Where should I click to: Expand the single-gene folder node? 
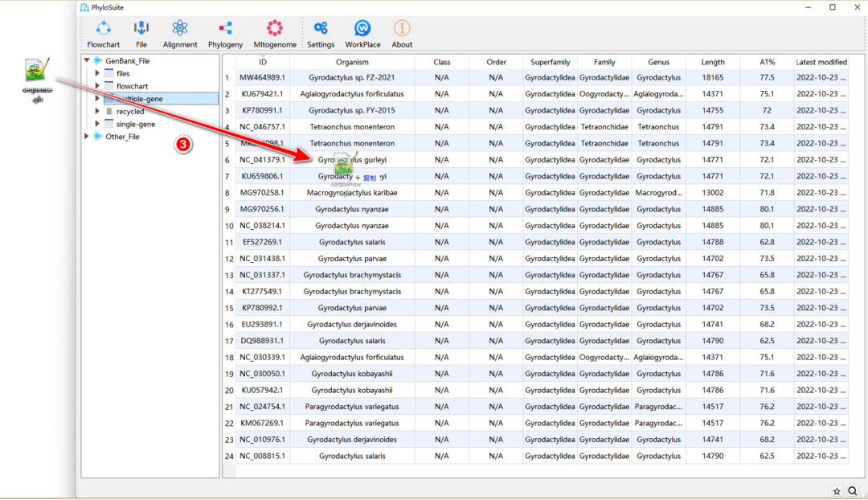coord(97,124)
